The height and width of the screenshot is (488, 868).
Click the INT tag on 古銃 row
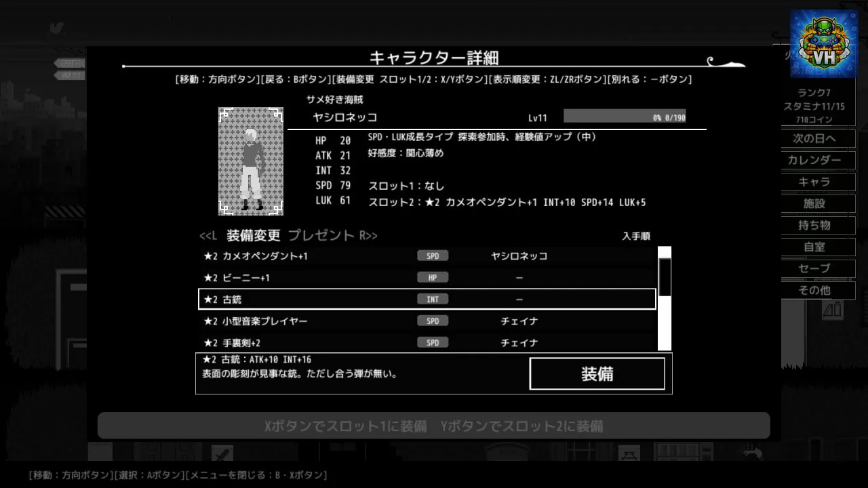[433, 299]
